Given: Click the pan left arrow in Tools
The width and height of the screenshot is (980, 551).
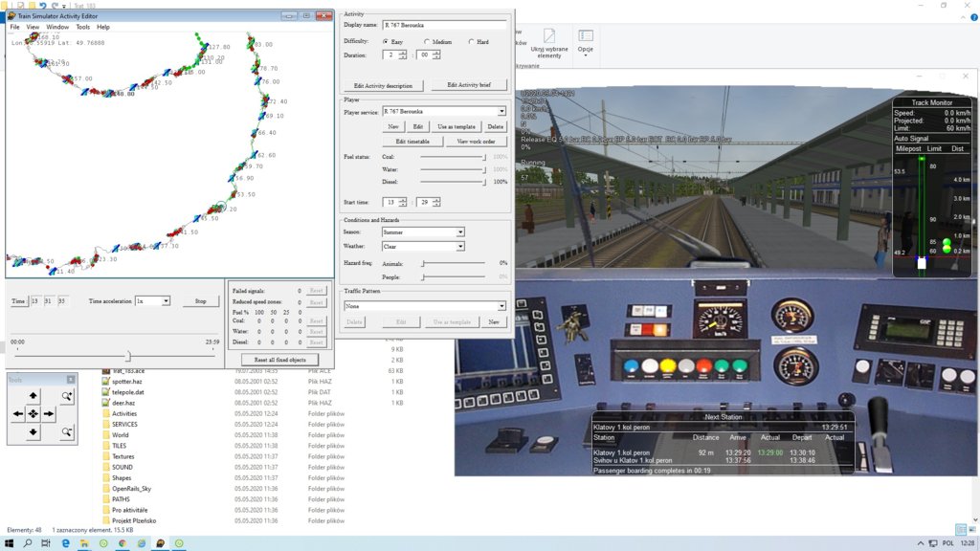Looking at the screenshot, I should [17, 414].
